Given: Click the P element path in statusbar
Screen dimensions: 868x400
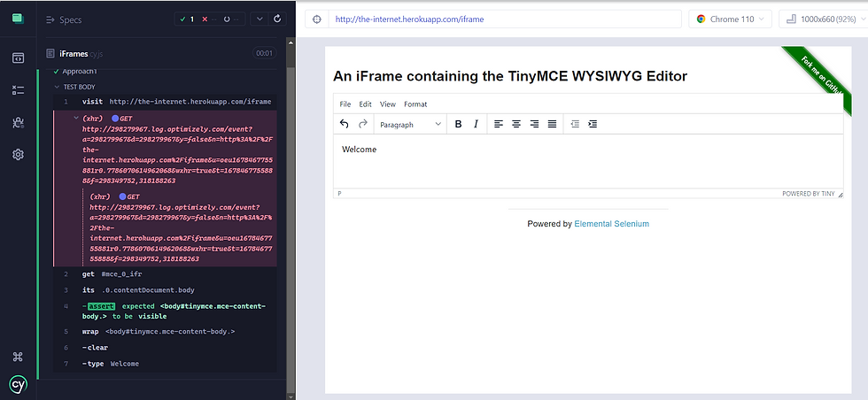Looking at the screenshot, I should pyautogui.click(x=339, y=194).
